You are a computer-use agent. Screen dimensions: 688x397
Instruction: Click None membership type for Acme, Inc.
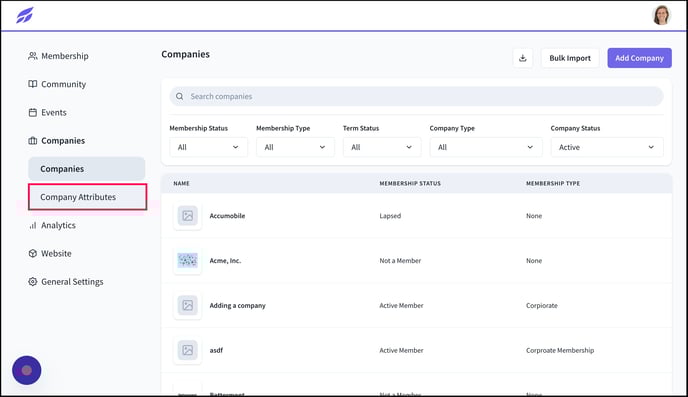coord(534,261)
